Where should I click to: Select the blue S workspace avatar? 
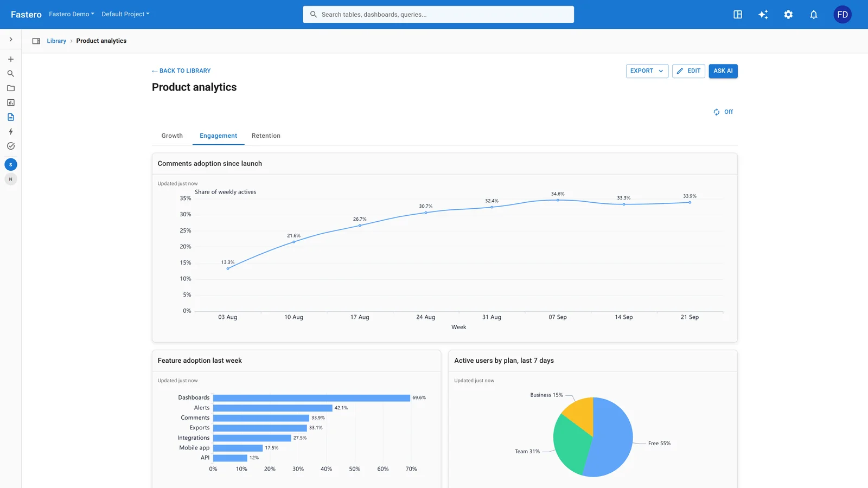click(10, 164)
